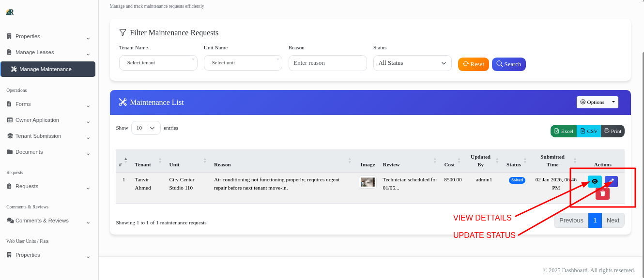
Task: Open the view details eye icon for Tanvir Ahmed
Action: click(595, 181)
